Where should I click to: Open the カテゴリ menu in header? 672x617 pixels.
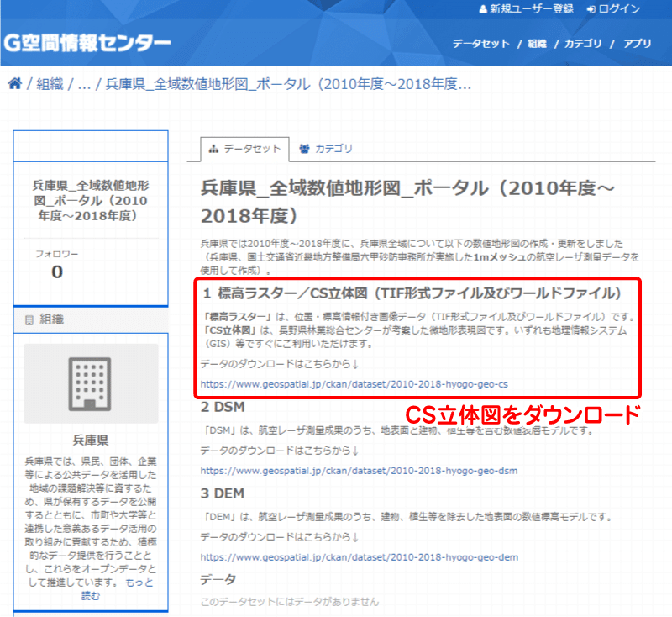pos(583,44)
